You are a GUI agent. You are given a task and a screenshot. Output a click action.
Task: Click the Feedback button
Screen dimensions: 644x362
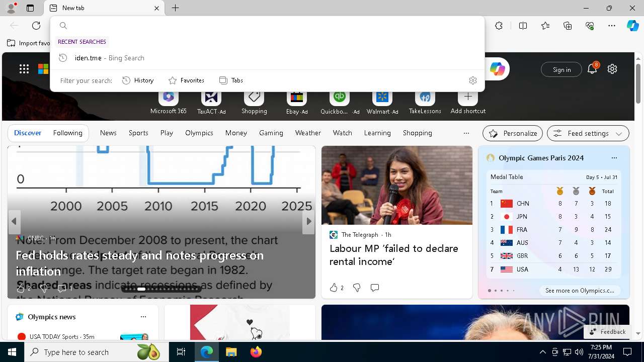(x=607, y=332)
